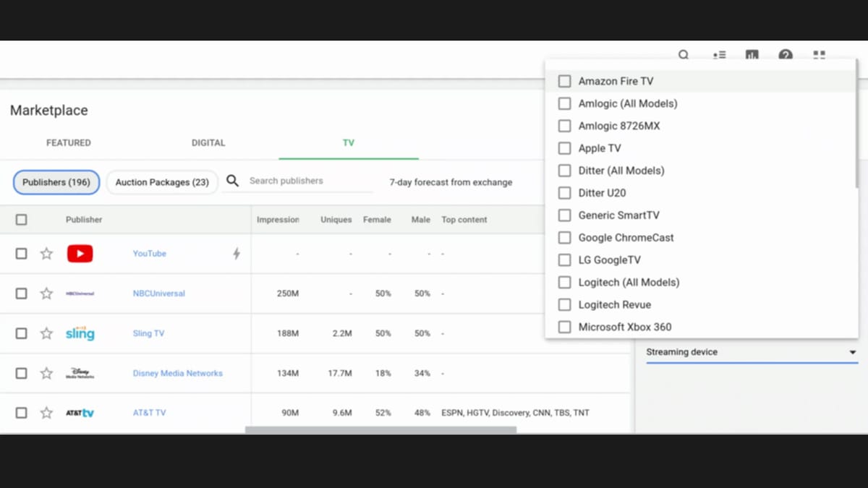
Task: Open search from the top app bar
Action: [683, 55]
